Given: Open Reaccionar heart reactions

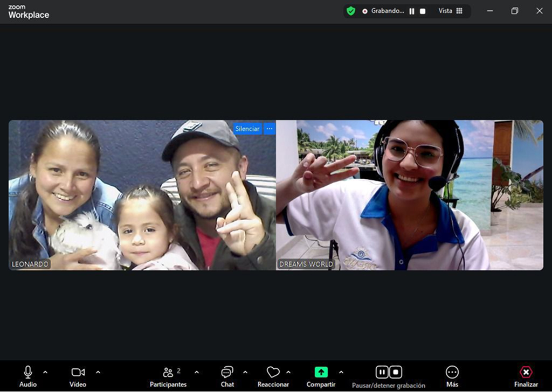Looking at the screenshot, I should pos(273,372).
